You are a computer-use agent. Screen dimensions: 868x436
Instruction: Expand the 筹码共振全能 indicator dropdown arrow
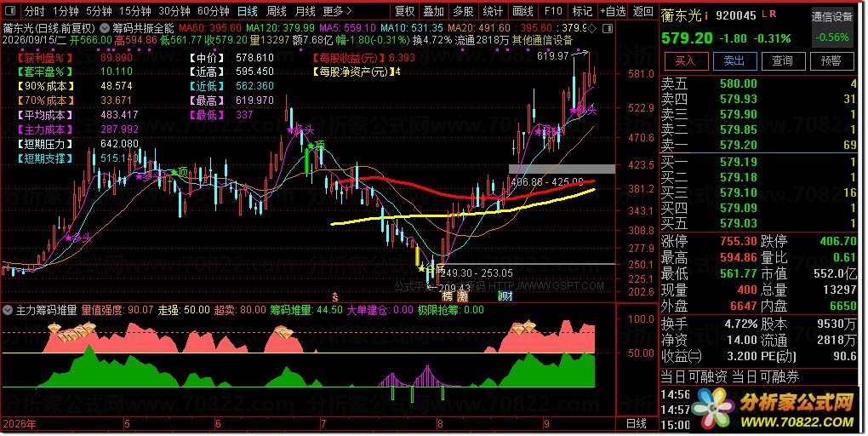[x=104, y=28]
